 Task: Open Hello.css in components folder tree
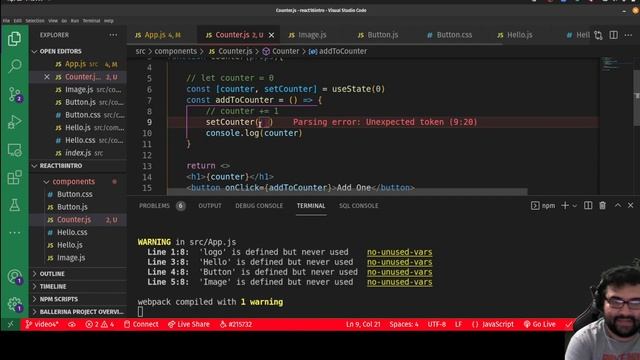[x=72, y=232]
